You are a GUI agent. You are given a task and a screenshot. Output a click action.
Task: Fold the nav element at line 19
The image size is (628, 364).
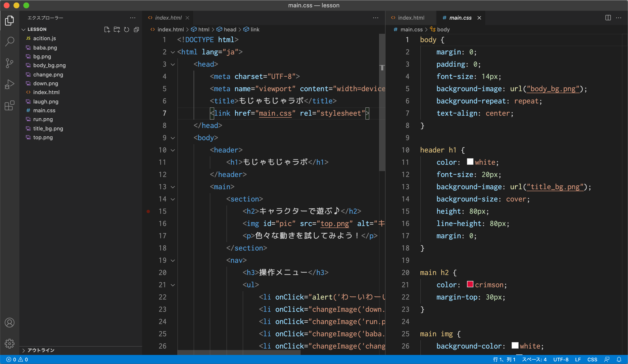(173, 260)
